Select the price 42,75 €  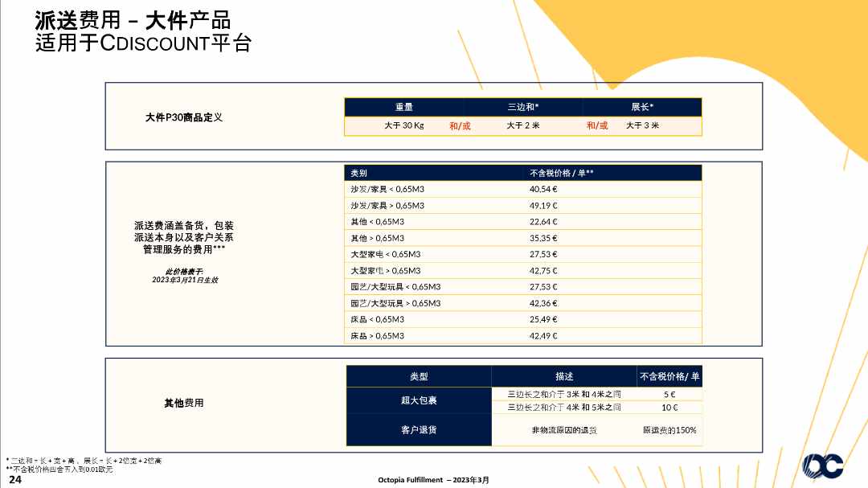click(x=543, y=271)
